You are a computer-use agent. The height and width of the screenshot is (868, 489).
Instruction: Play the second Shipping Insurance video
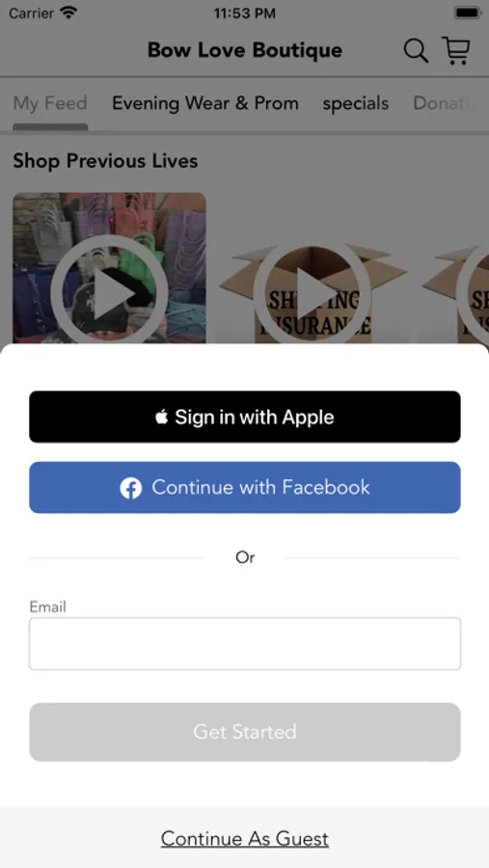pyautogui.click(x=312, y=293)
